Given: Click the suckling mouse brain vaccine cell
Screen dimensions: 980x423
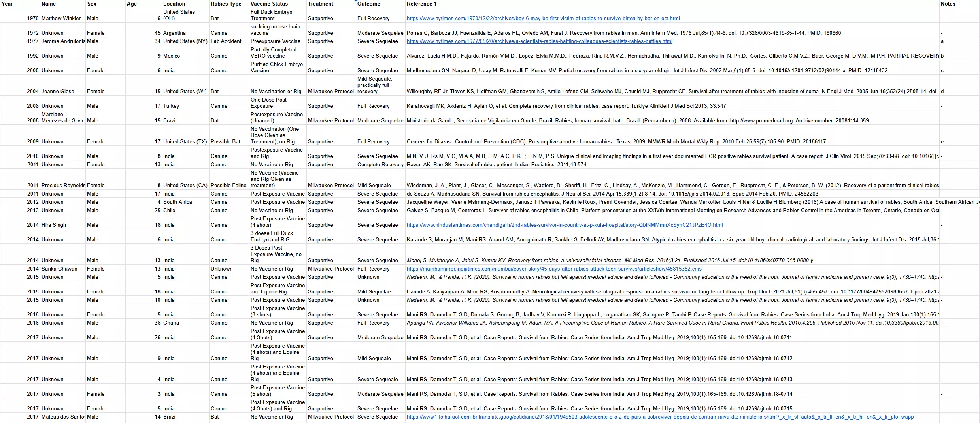Looking at the screenshot, I should 278,30.
